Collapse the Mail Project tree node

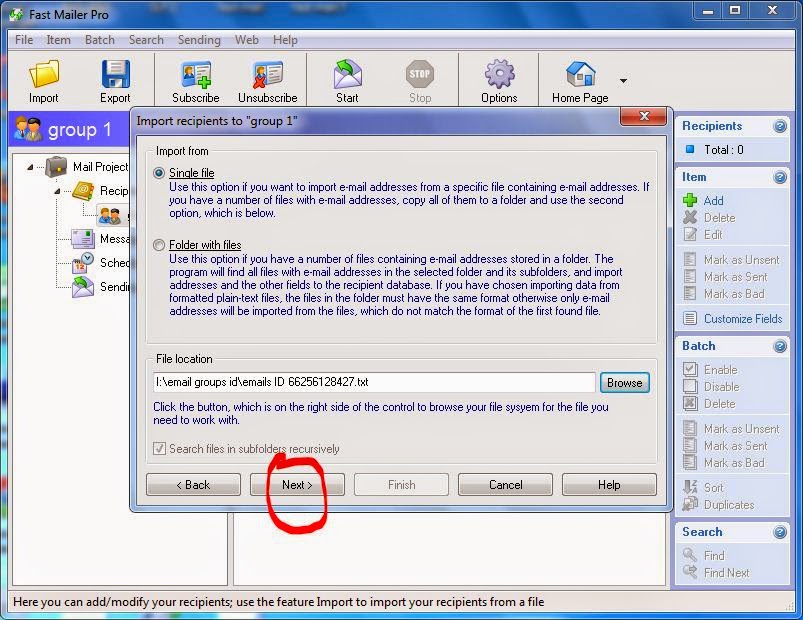[x=31, y=167]
